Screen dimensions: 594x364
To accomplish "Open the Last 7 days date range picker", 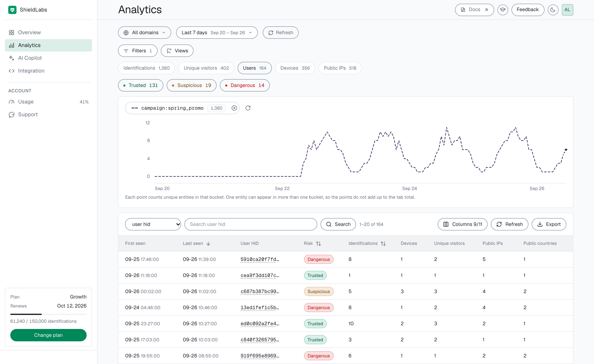I will click(x=217, y=33).
